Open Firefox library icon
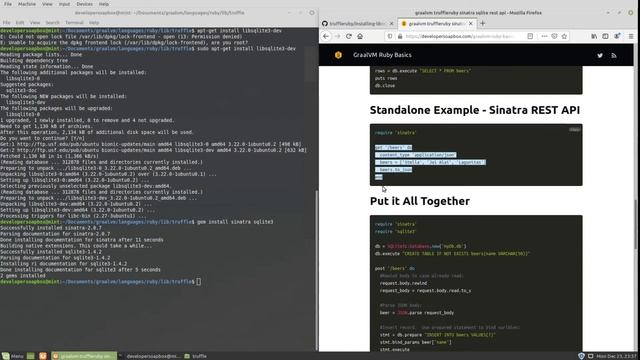This screenshot has height=360, width=640. click(594, 36)
